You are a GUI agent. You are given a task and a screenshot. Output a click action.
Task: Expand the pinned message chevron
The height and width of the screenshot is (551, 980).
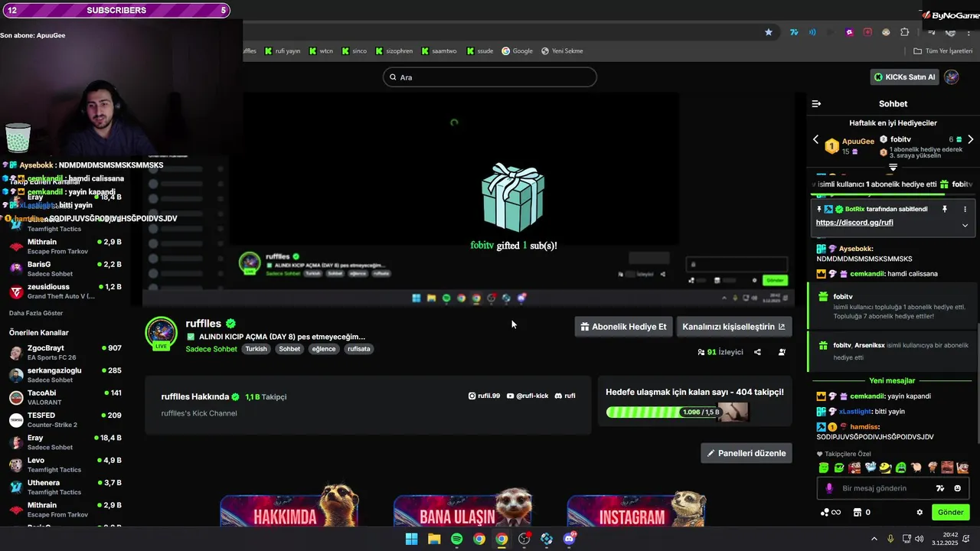965,225
